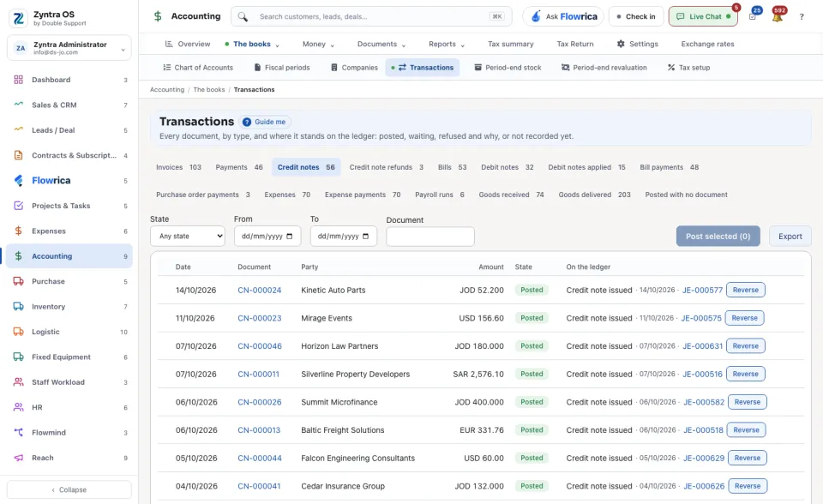Collapse the sidebar
This screenshot has height=504, width=823.
[x=69, y=489]
